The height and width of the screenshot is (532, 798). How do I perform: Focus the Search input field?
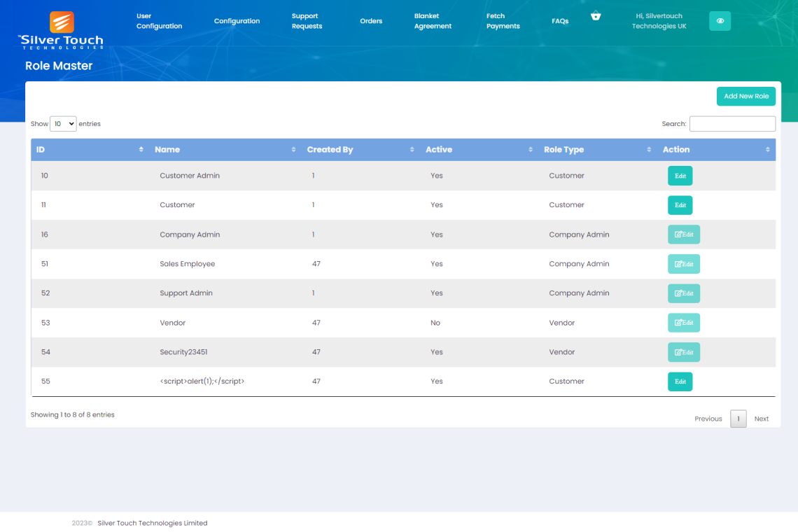coord(732,124)
